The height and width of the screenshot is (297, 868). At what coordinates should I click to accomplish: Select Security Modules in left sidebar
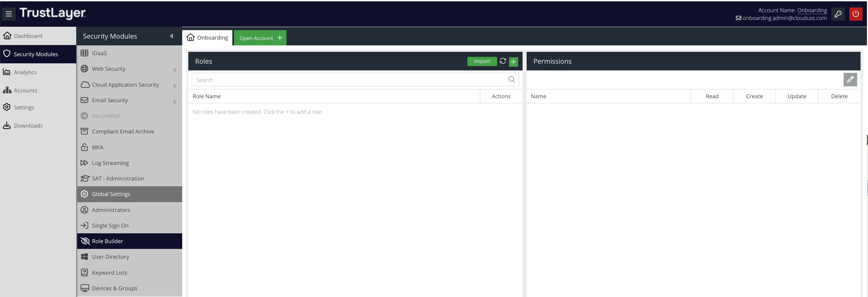tap(38, 54)
